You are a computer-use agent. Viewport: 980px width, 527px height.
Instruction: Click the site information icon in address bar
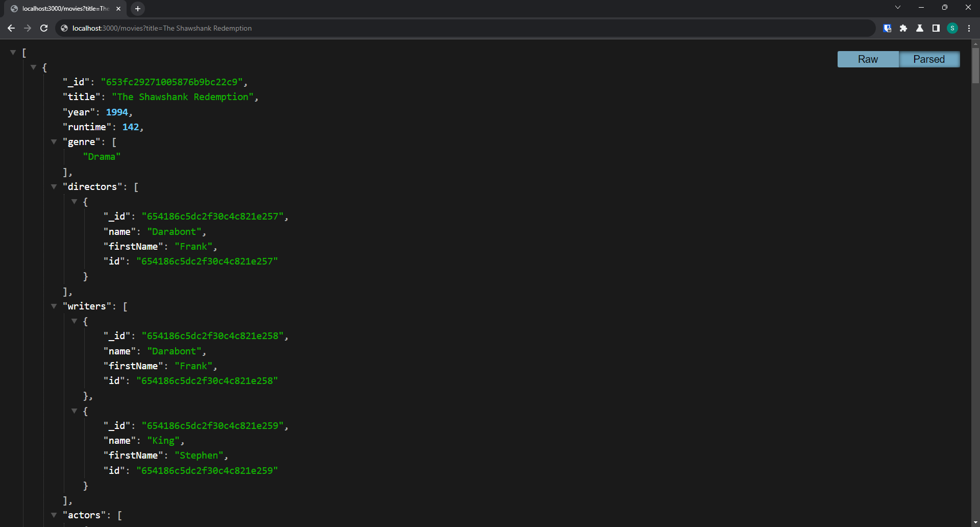(64, 28)
